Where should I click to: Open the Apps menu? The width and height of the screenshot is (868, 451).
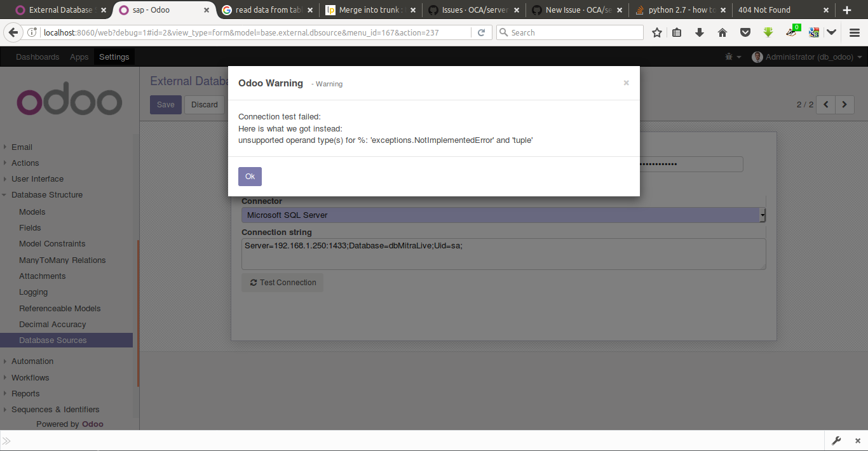coord(79,57)
